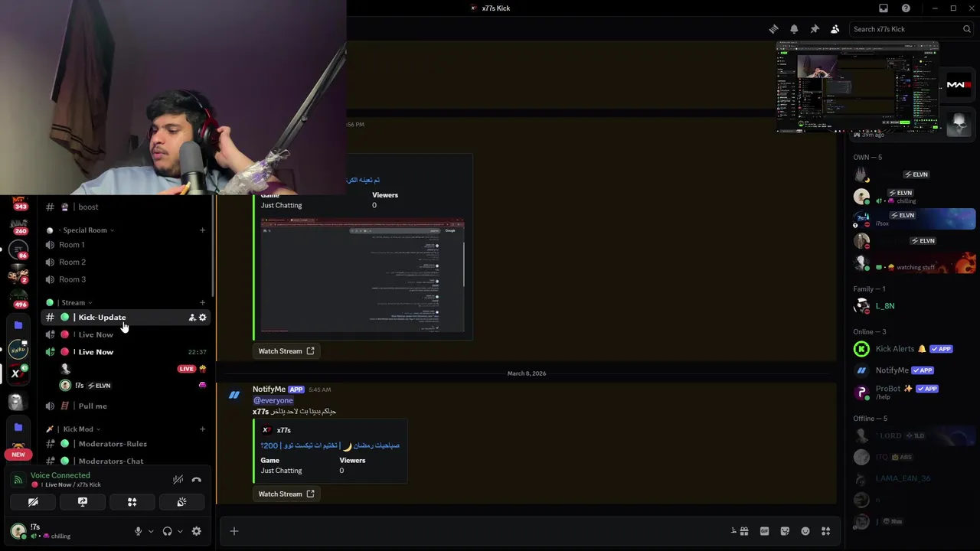Open Kick Alerts app in member list

[911, 349]
